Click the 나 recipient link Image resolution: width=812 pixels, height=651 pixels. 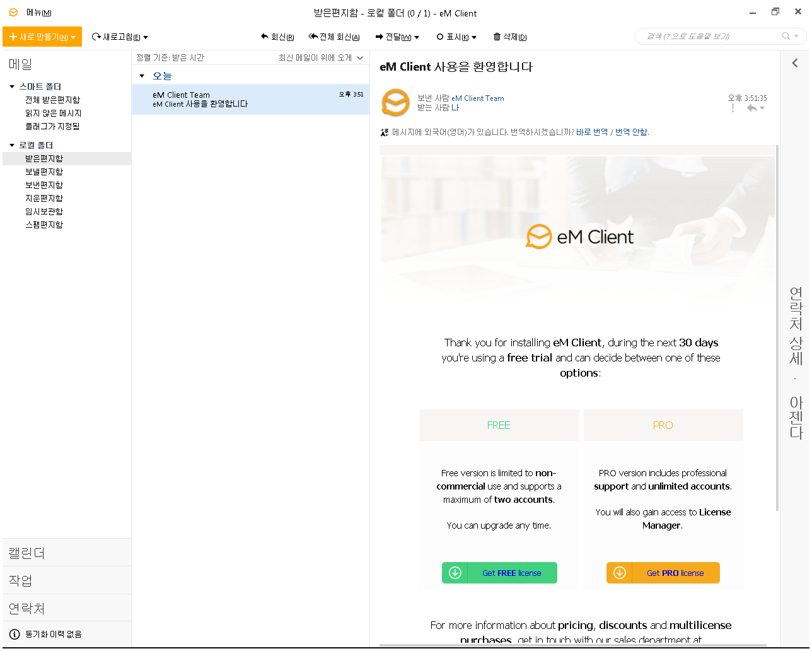coord(455,108)
